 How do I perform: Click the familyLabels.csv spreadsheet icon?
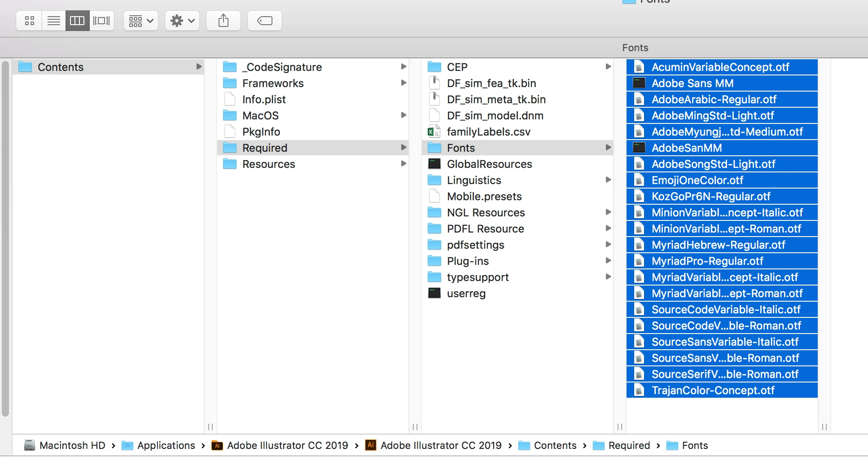click(x=434, y=132)
